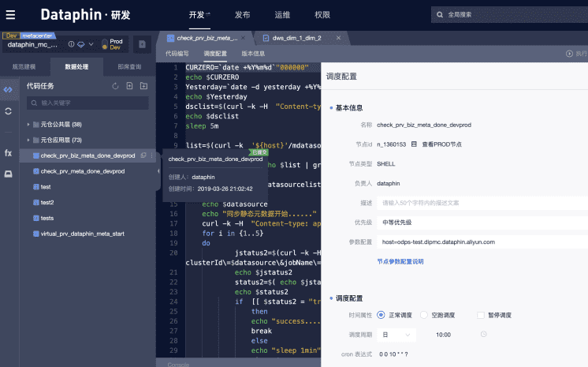The height and width of the screenshot is (367, 588).
Task: Open more options for check_prv_biz_meta_done_devprod row
Action: pos(152,155)
